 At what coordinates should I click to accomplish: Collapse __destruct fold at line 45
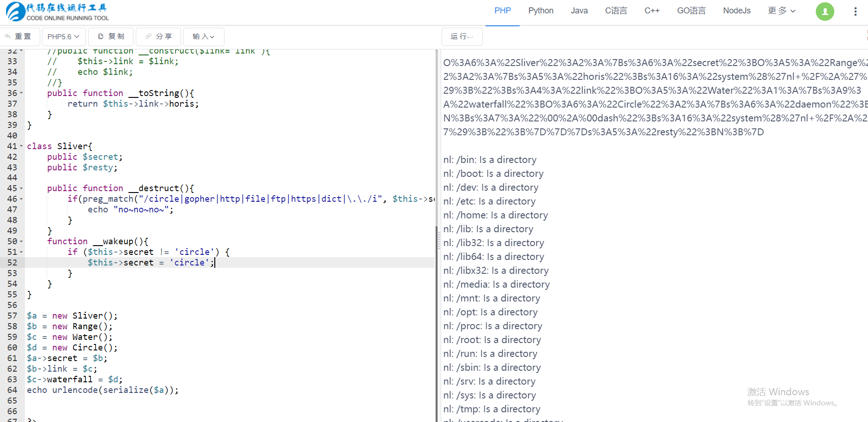pos(21,188)
